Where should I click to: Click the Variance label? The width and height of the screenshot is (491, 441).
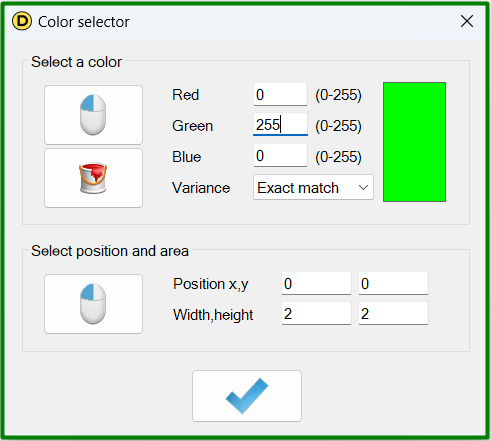click(201, 188)
